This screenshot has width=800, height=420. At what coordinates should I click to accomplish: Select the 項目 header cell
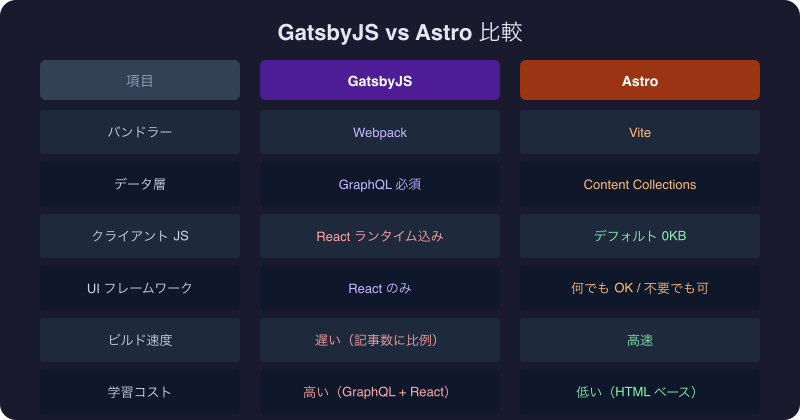[x=140, y=80]
